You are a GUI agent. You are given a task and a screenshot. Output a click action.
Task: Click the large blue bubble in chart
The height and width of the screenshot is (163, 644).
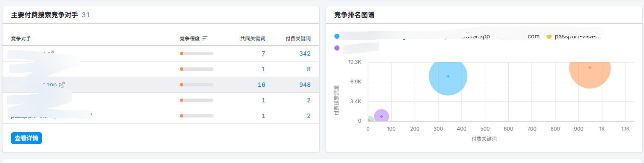coord(448,76)
